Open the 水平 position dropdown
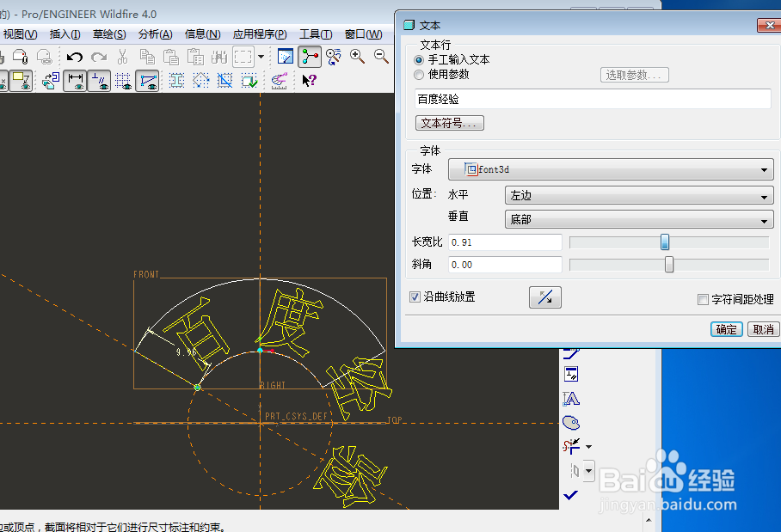 click(x=639, y=196)
